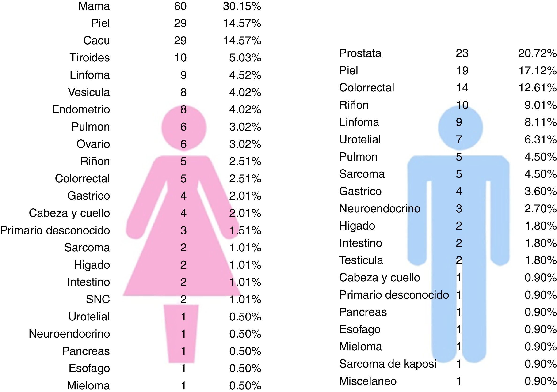557x392 pixels.
Task: Click the Testicula label
Action: point(361,260)
